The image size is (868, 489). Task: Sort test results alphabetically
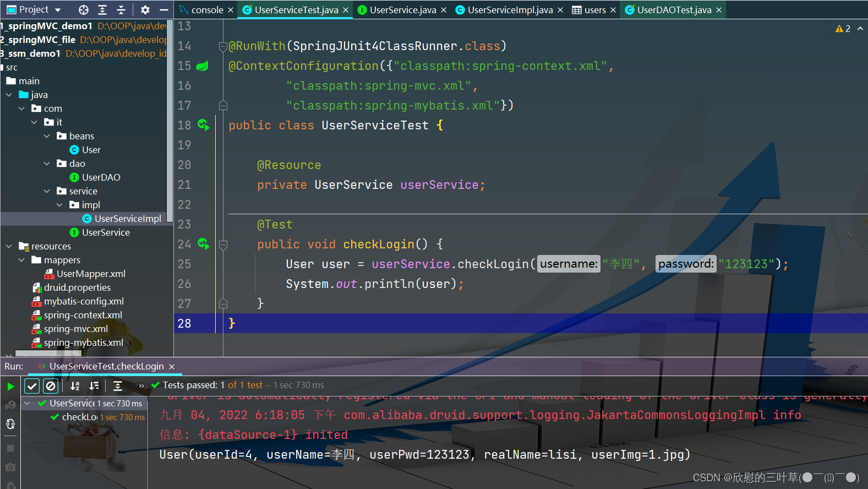click(x=75, y=386)
